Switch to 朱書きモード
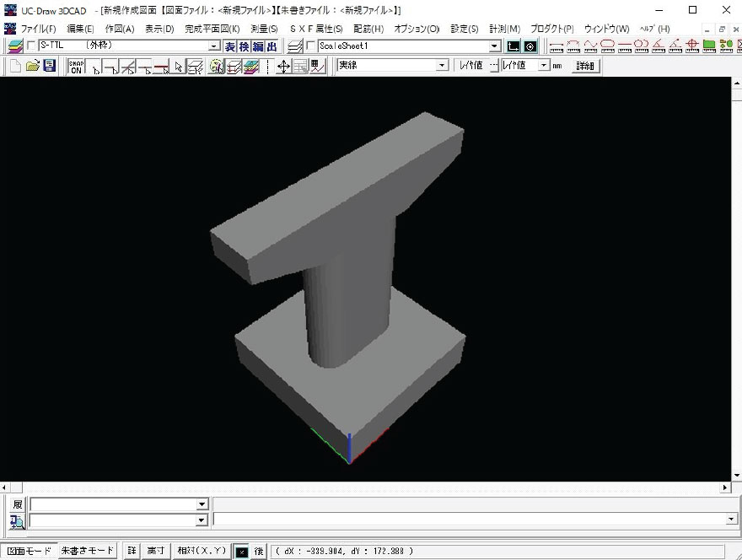Viewport: 742px width, 560px height. 88,551
